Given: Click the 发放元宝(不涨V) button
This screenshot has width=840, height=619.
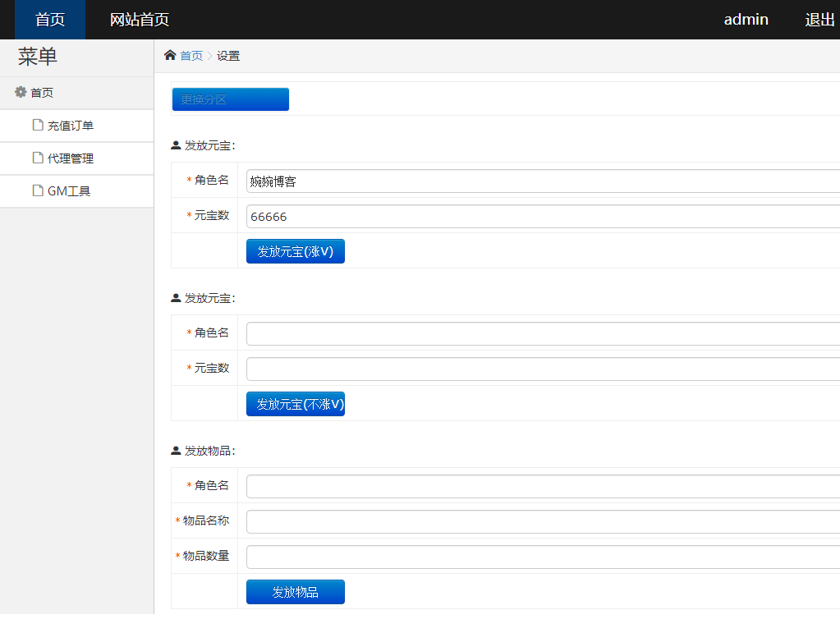Looking at the screenshot, I should (295, 403).
